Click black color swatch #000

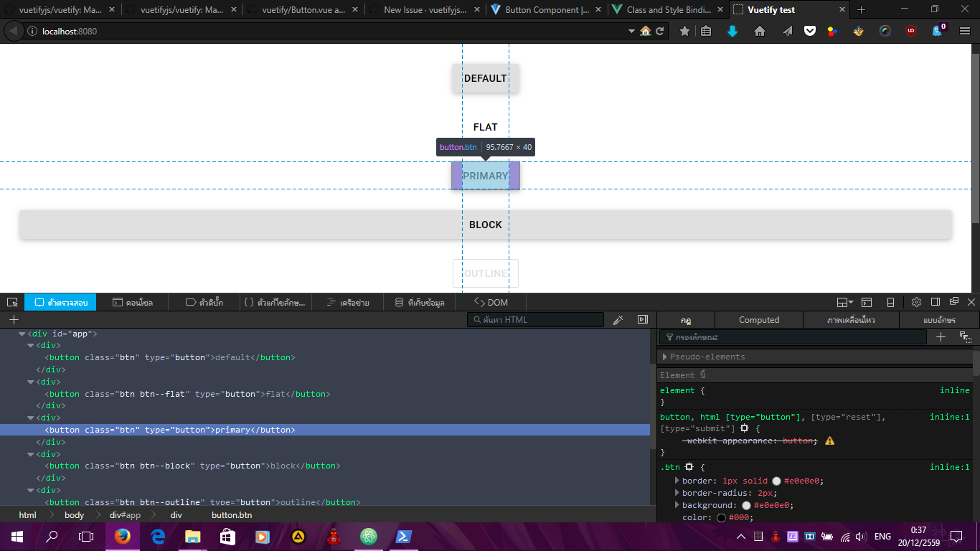point(721,517)
